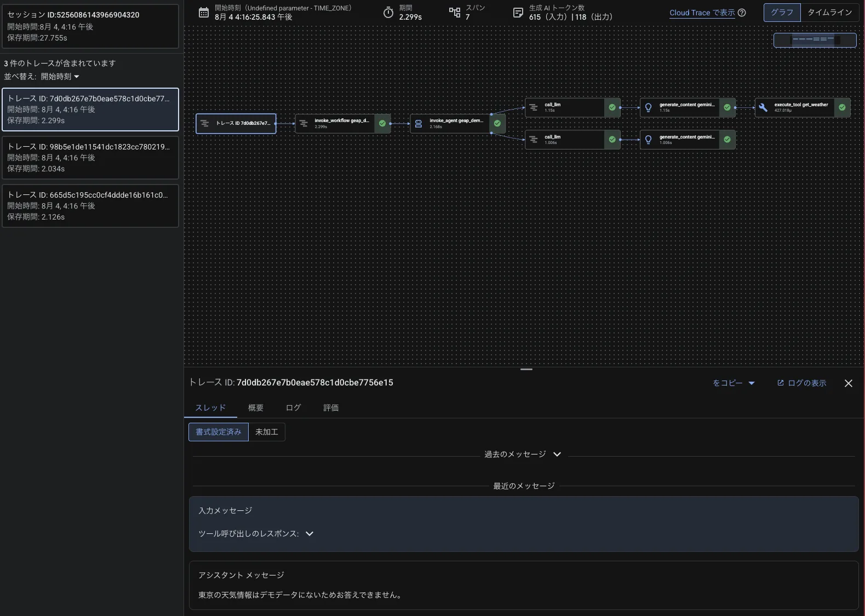This screenshot has height=616, width=865.
Task: Click the graph minimap overview
Action: point(815,40)
